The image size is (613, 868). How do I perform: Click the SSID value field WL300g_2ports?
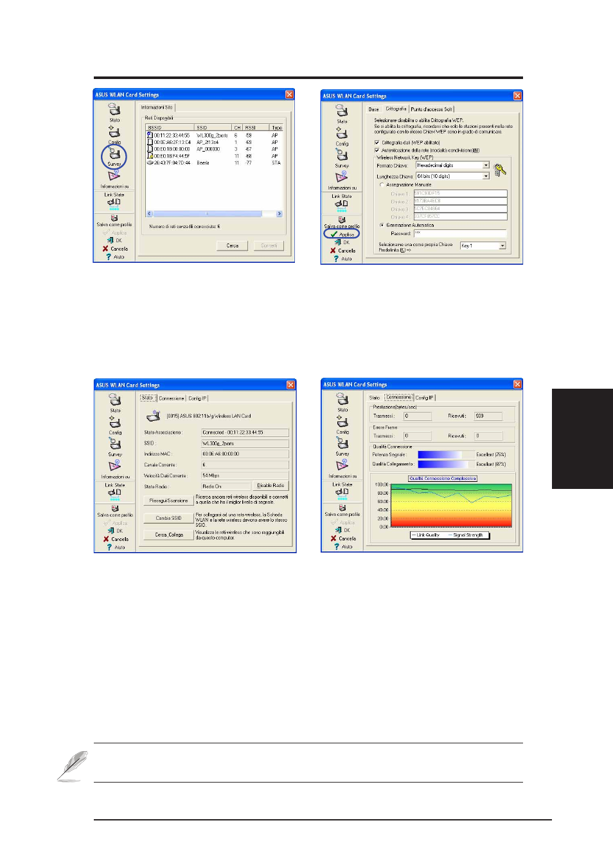tap(245, 443)
